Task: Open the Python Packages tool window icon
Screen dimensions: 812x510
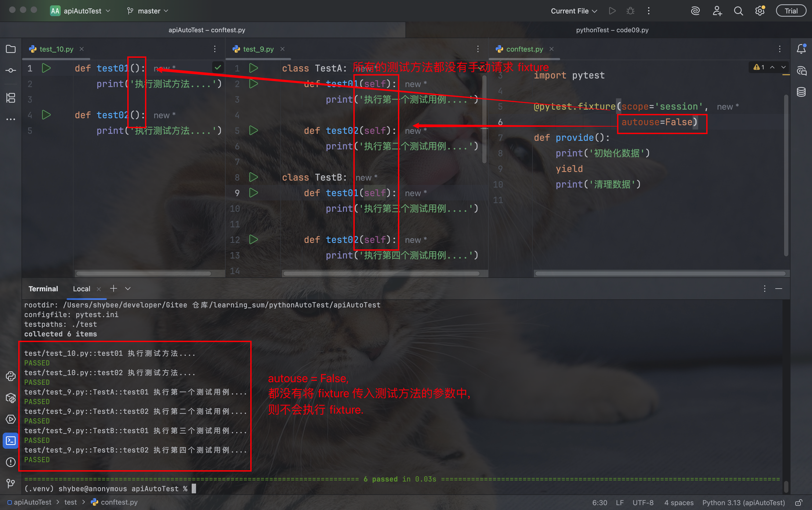Action: (x=11, y=398)
